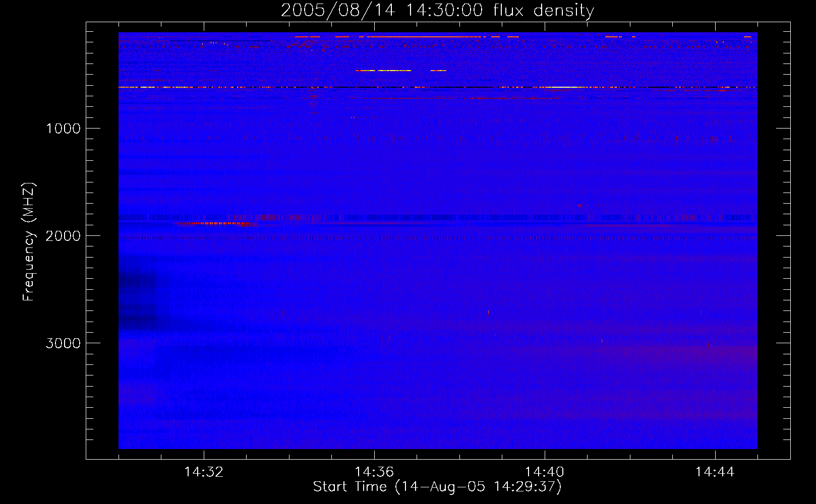Click the 14:44 time axis label
816x504 pixels.
pyautogui.click(x=715, y=472)
